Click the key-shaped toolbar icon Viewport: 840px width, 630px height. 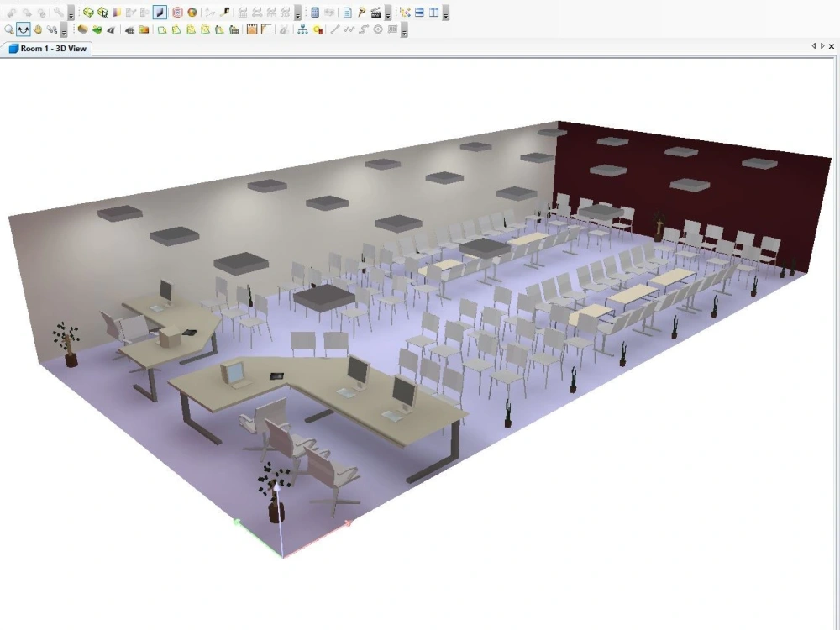coord(361,12)
